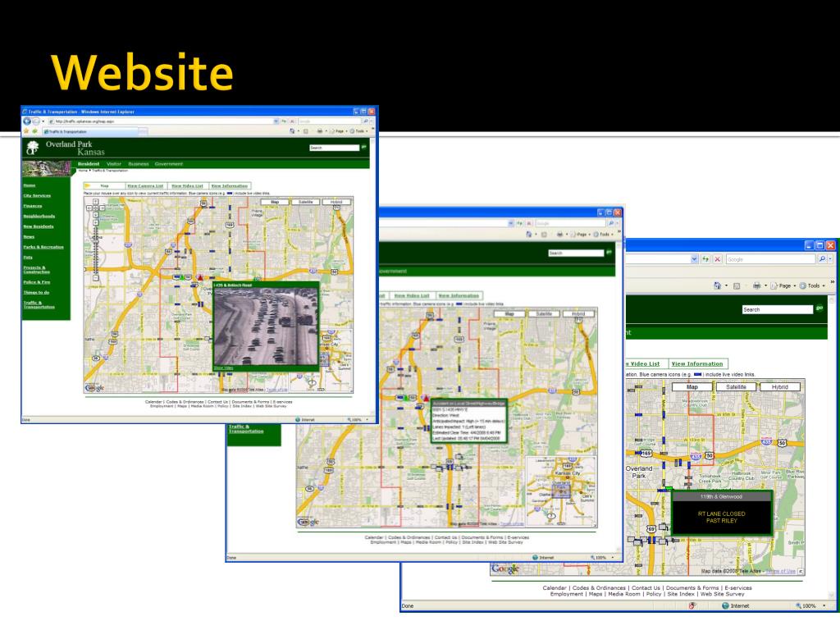Open Home link in left sidebar
Viewport: 840px width, 630px height.
(x=30, y=185)
